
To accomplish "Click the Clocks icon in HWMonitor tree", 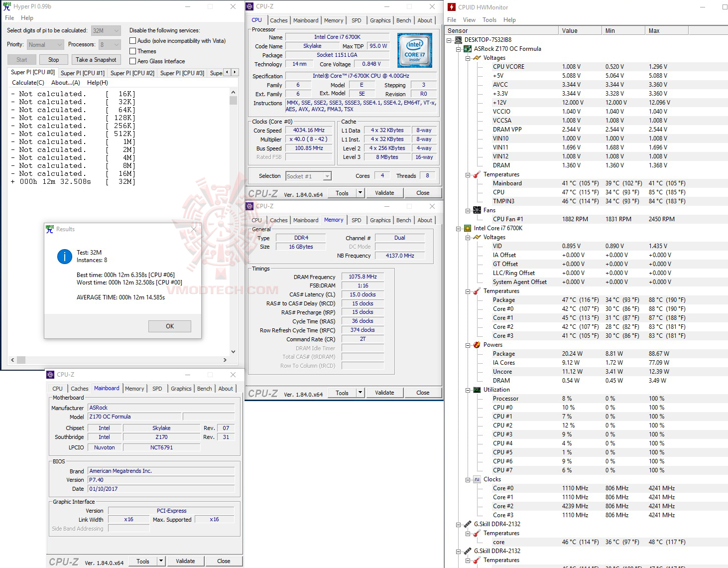I will (477, 479).
